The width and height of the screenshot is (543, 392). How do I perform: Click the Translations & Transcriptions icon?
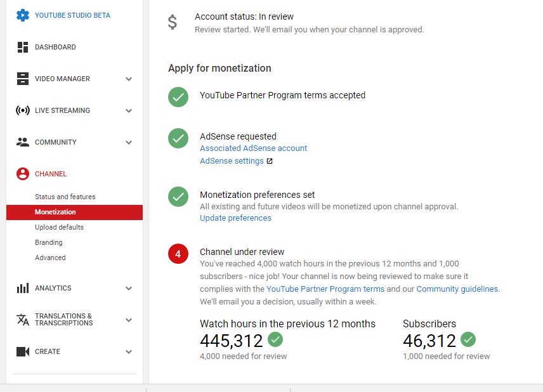(23, 320)
